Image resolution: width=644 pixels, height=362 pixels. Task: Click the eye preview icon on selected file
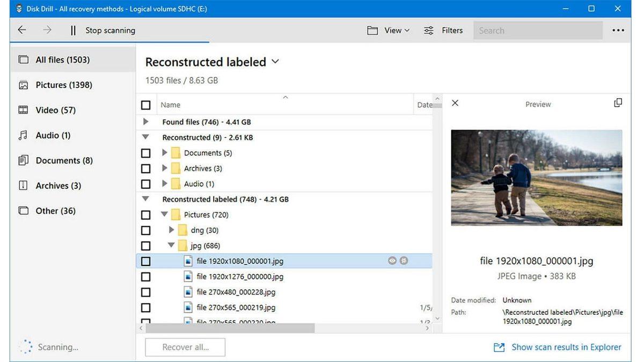click(392, 261)
